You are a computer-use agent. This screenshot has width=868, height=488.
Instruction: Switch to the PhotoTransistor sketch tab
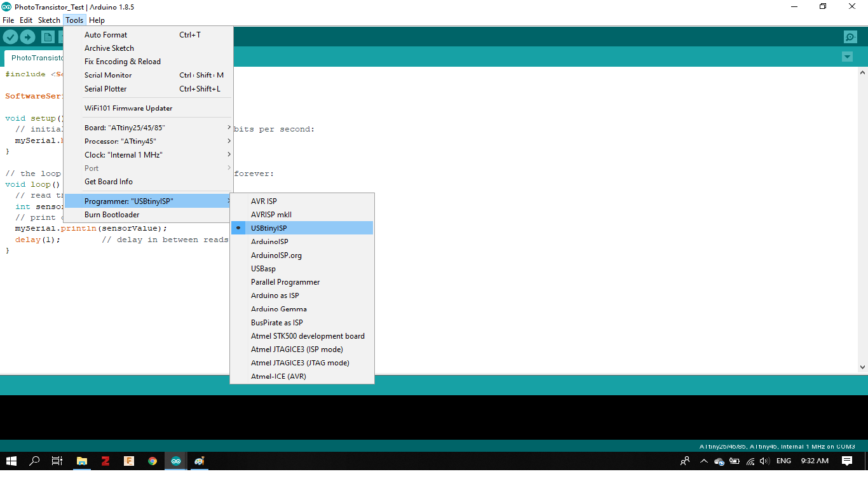(x=35, y=58)
